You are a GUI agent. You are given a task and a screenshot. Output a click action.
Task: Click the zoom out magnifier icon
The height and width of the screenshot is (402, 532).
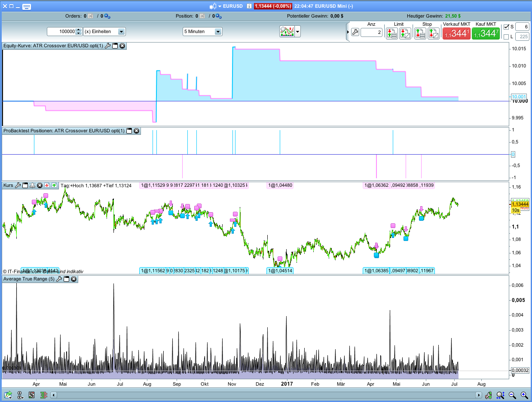pos(512,395)
